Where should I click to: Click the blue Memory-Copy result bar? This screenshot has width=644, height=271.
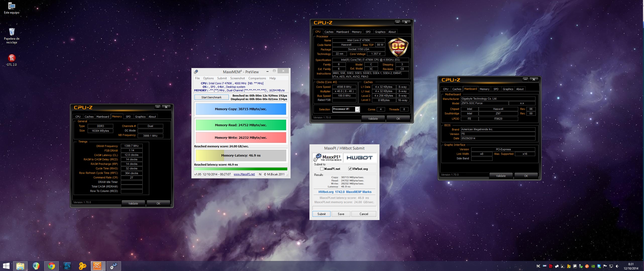(x=241, y=109)
